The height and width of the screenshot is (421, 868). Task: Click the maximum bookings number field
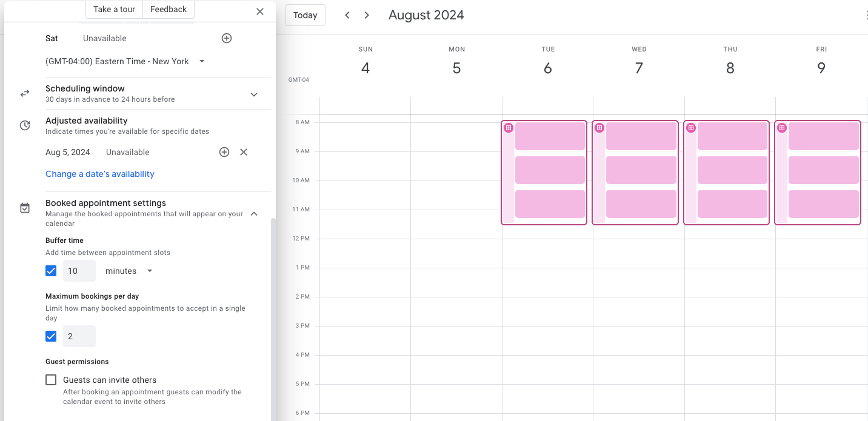[x=79, y=336]
